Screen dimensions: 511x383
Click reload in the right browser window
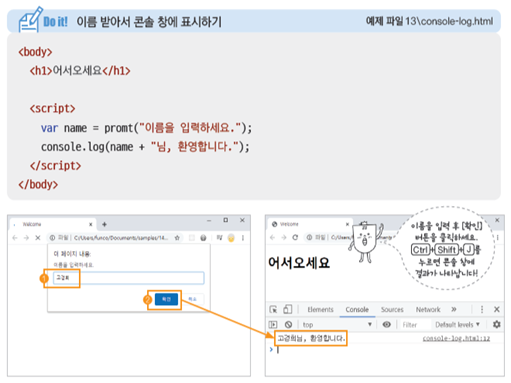pyautogui.click(x=295, y=237)
